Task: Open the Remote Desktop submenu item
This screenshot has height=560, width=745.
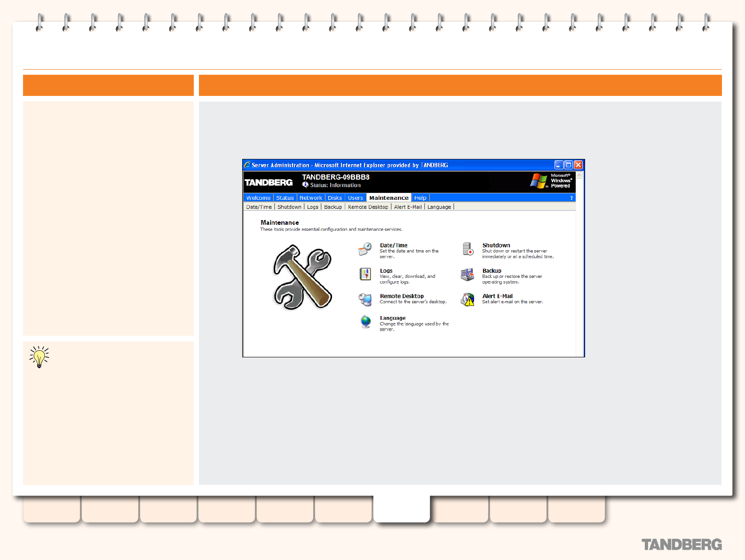Action: (368, 207)
